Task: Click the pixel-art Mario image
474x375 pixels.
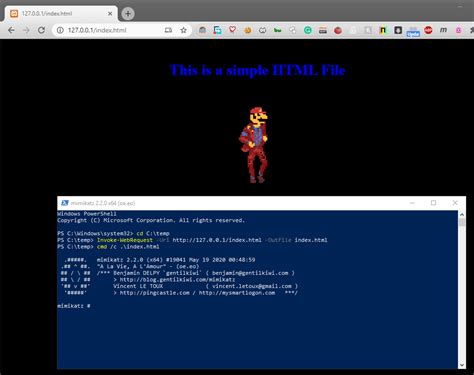Action: (254, 145)
